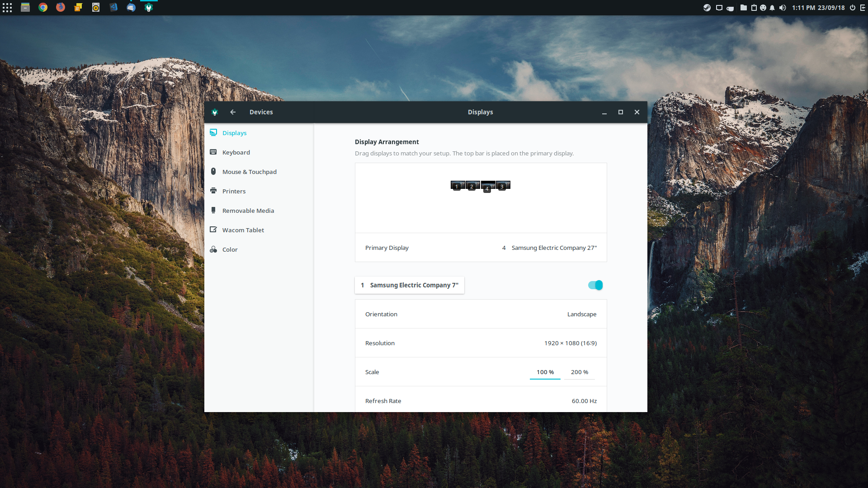Set scale to 200 %
Viewport: 868px width, 488px height.
coord(580,372)
